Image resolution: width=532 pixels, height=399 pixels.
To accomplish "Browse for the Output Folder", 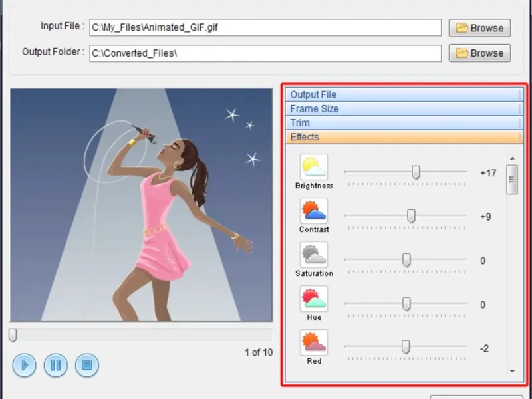I will (x=479, y=53).
